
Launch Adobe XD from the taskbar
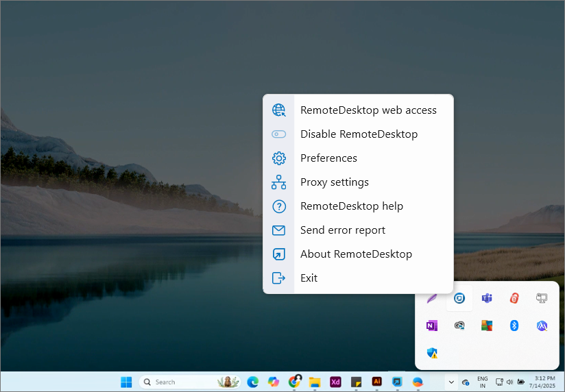point(335,382)
